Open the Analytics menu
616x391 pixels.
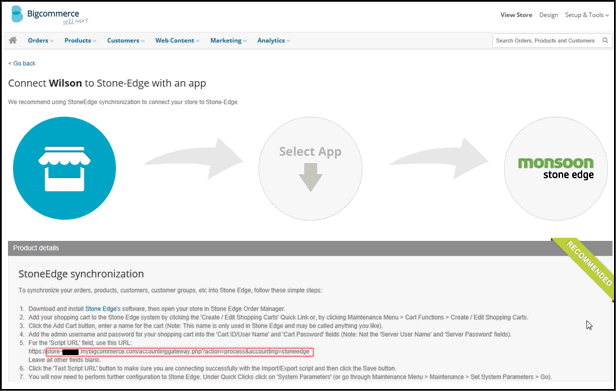pyautogui.click(x=273, y=40)
